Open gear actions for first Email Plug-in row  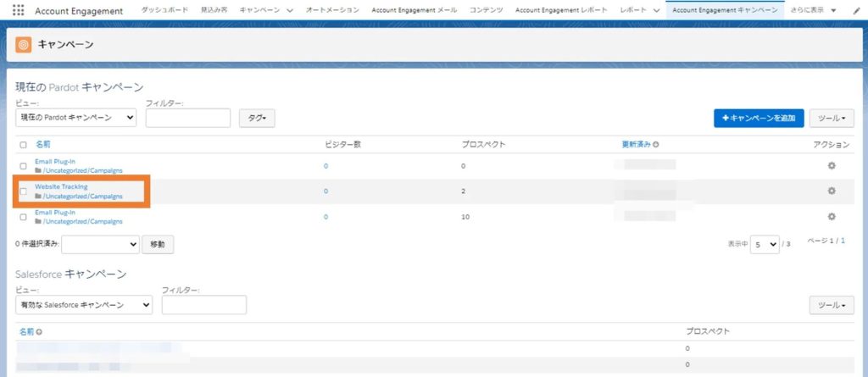click(831, 165)
